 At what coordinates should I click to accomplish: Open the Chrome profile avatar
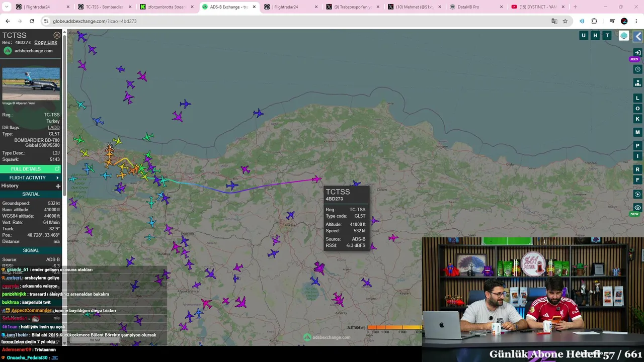pyautogui.click(x=624, y=21)
